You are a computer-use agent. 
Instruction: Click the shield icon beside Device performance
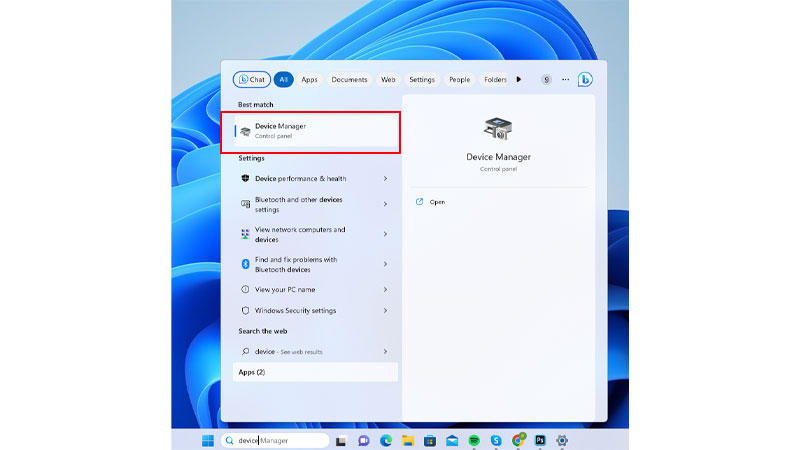tap(245, 178)
